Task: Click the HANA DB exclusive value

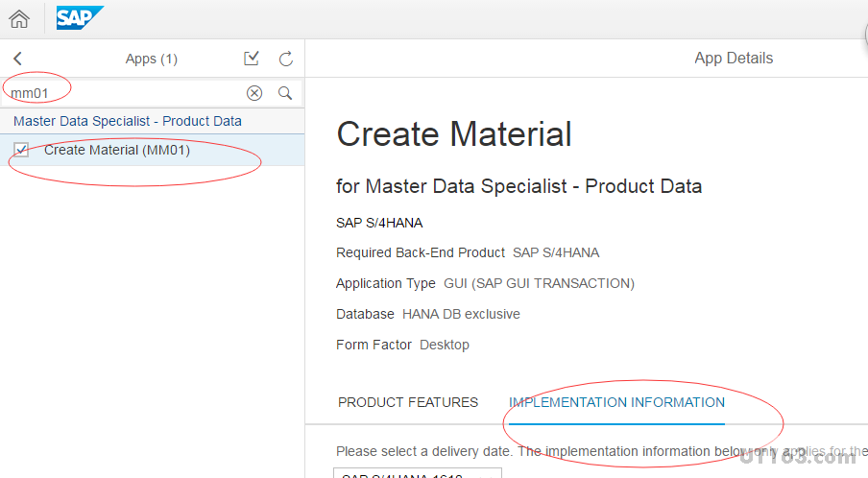Action: pyautogui.click(x=461, y=314)
